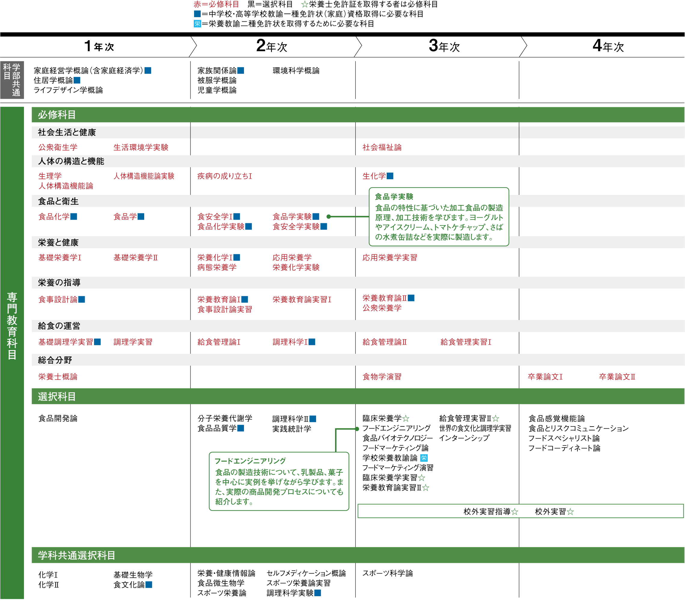Select the 1年次 year header

(x=99, y=46)
